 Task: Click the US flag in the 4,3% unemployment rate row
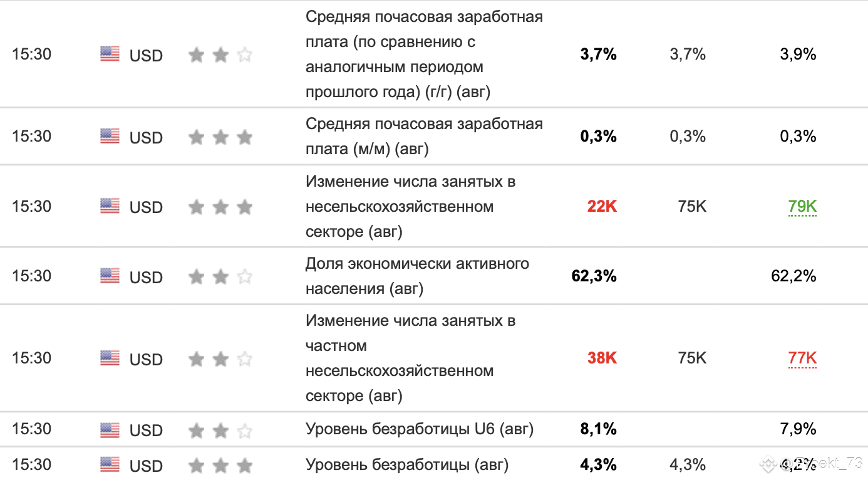pos(110,465)
